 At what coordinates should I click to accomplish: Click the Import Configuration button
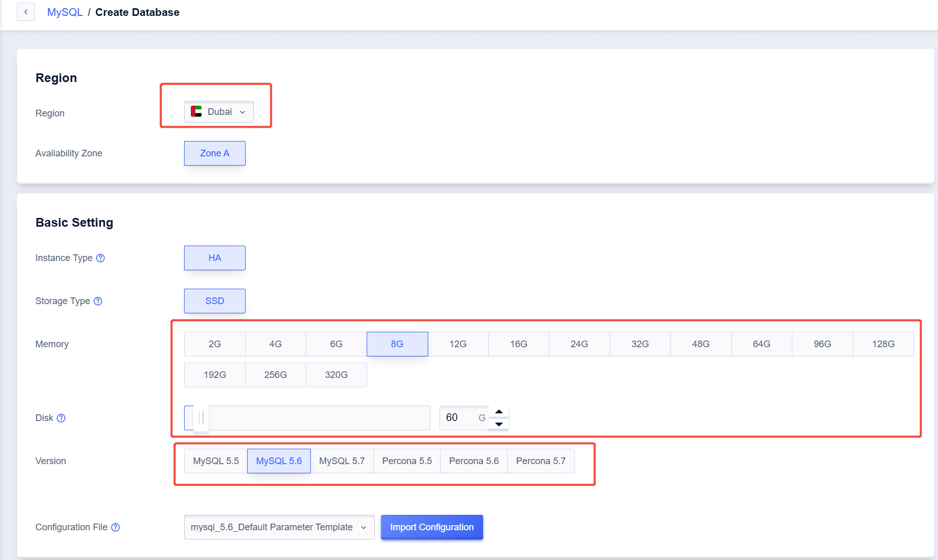432,527
